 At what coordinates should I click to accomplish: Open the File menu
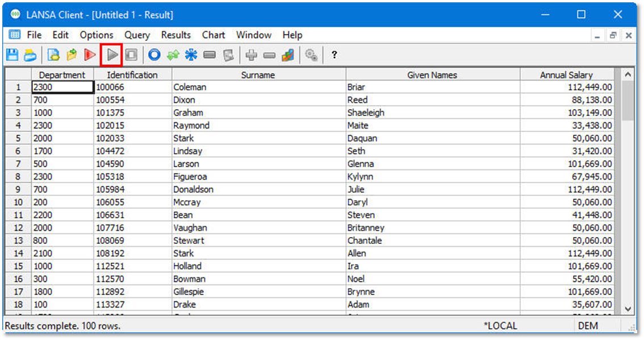click(x=34, y=35)
